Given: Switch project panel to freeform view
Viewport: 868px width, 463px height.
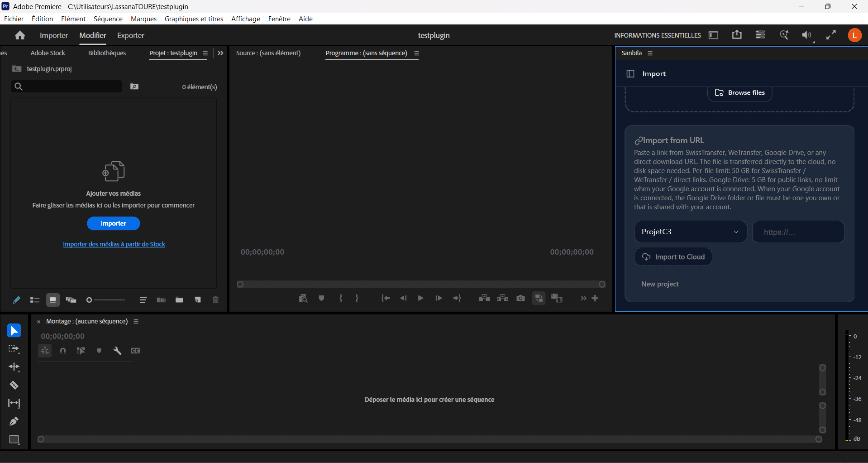Looking at the screenshot, I should point(71,300).
